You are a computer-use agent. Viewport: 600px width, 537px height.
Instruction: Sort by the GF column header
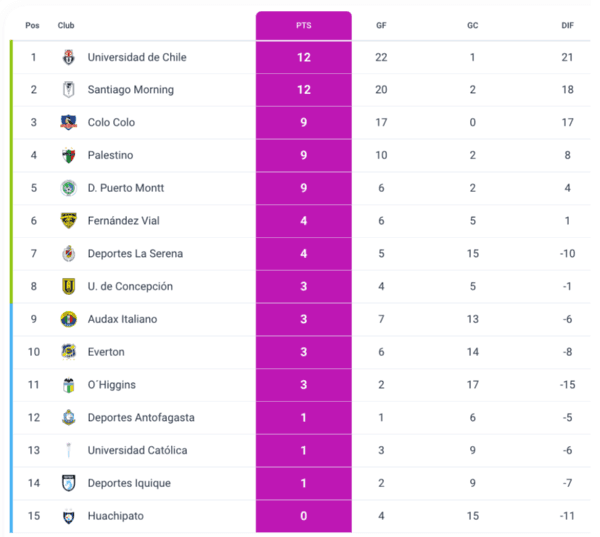(x=381, y=25)
